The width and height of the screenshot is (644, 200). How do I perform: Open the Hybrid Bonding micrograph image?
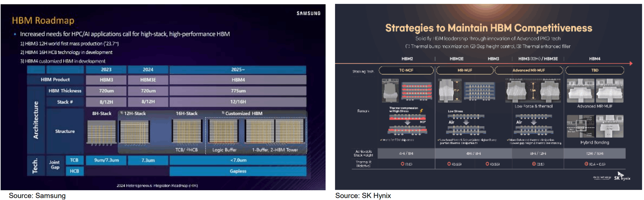594,126
